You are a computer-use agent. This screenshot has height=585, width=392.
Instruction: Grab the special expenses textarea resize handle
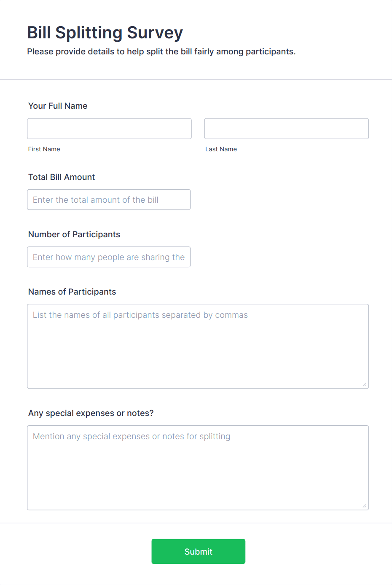[x=365, y=506]
